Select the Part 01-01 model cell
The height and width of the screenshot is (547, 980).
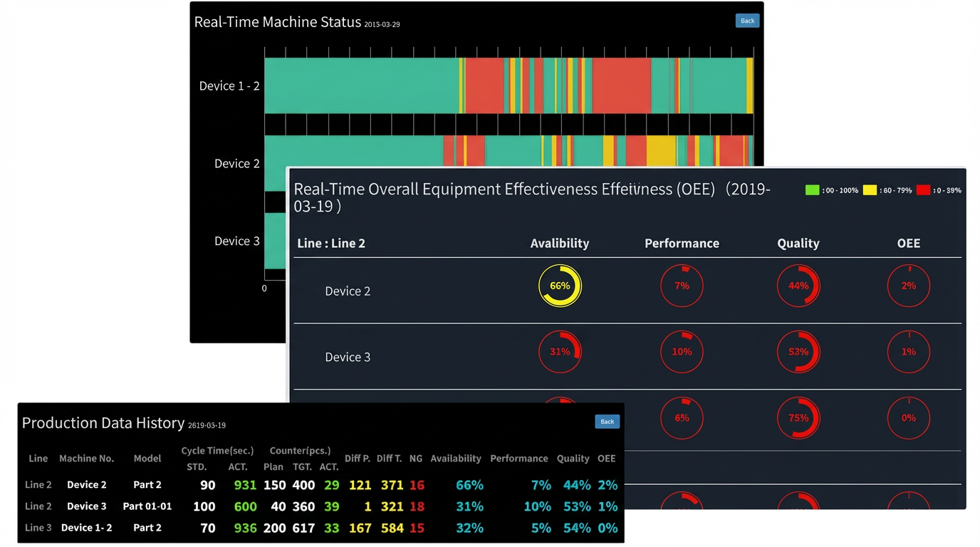pos(147,506)
